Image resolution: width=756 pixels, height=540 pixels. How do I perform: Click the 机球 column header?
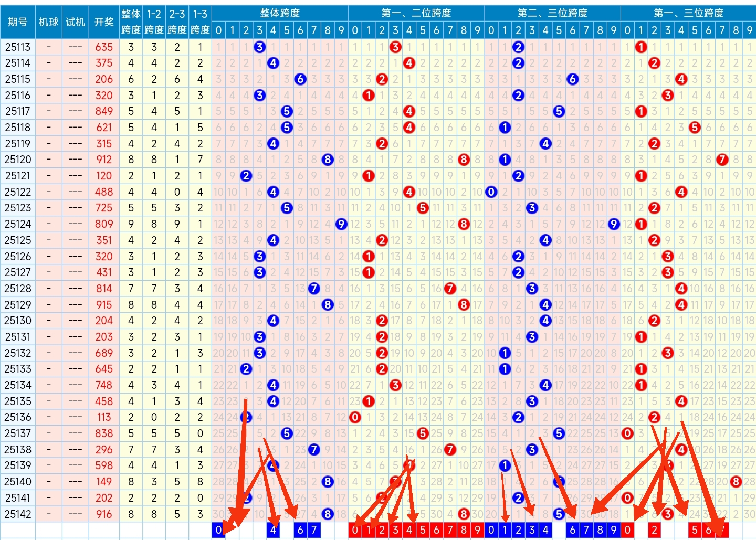coord(48,22)
